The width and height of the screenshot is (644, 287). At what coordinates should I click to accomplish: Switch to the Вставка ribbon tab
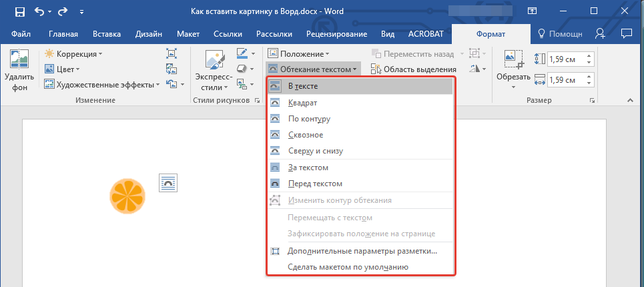coord(107,34)
